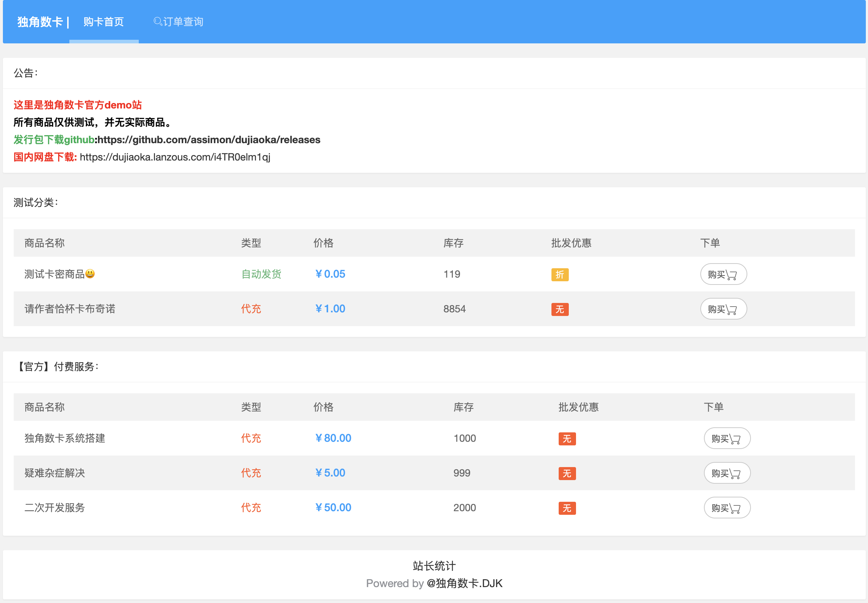Screen dimensions: 868x603
Task: Click stock value 119
Action: [x=452, y=274]
